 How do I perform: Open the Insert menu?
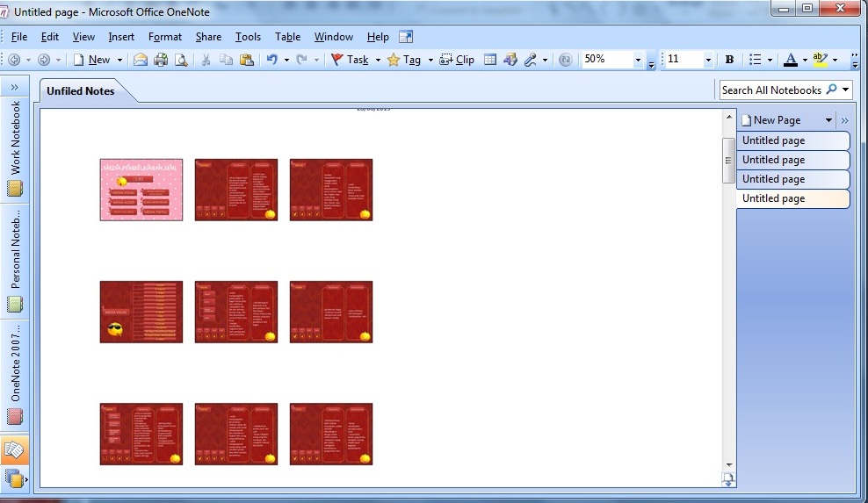(x=121, y=37)
